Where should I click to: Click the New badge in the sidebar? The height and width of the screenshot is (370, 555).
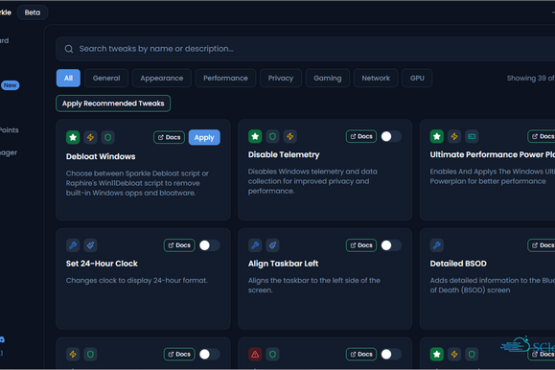pos(10,85)
